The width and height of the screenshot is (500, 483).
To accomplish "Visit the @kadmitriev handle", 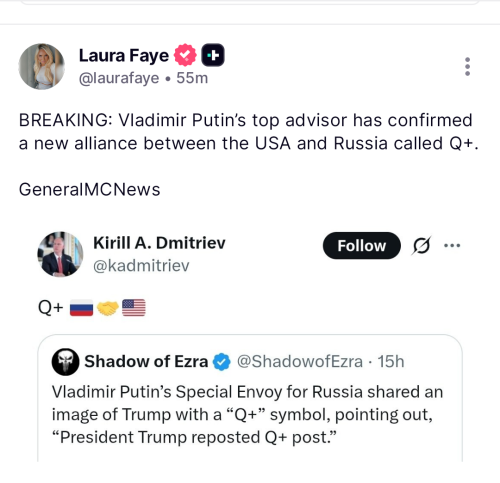I will [x=141, y=266].
